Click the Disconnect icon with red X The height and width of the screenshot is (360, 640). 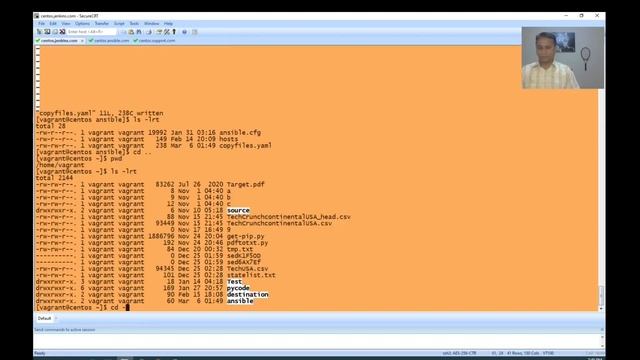62,31
